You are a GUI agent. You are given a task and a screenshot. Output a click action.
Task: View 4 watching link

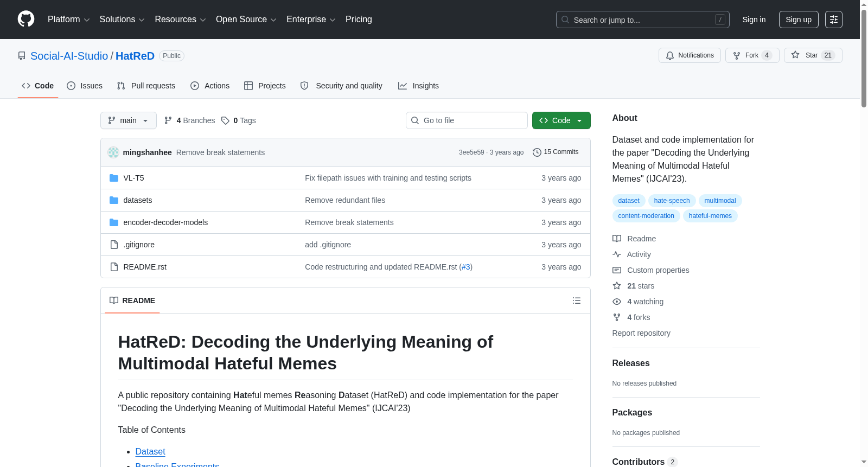pyautogui.click(x=638, y=302)
